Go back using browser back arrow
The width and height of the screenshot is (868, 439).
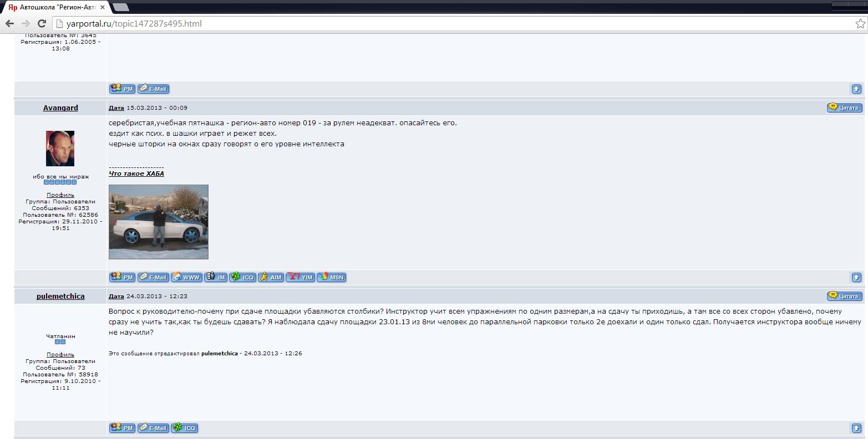coord(9,23)
